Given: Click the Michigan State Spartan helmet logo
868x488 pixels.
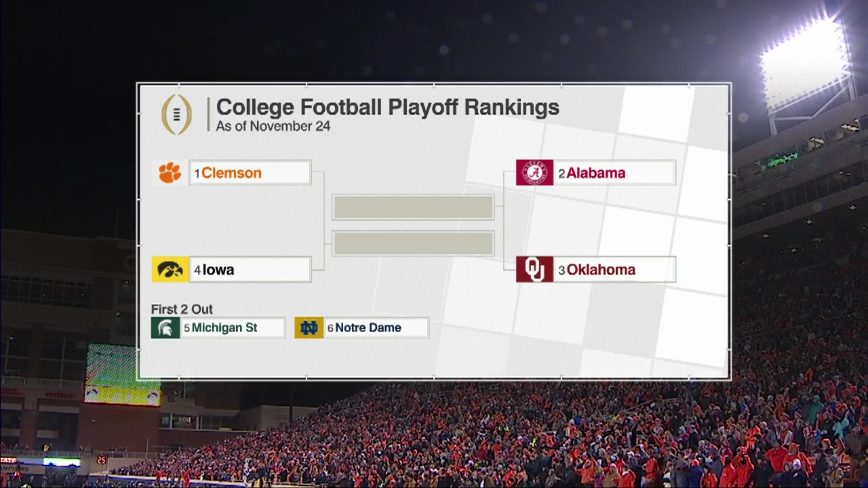Looking at the screenshot, I should (x=165, y=328).
